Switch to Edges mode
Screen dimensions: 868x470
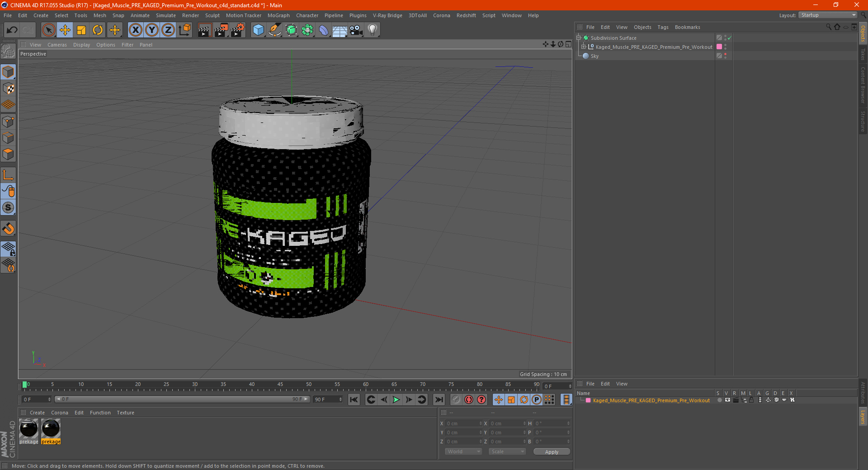[x=8, y=138]
